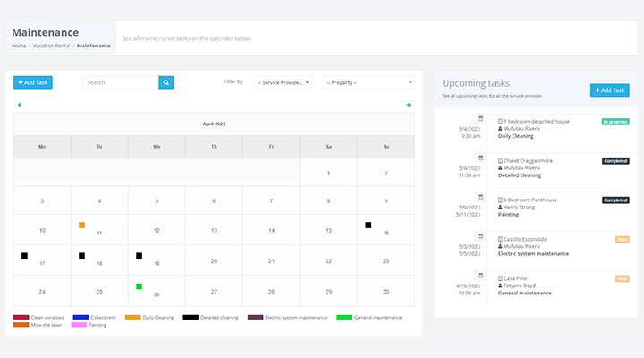Focus the Search input field

[x=121, y=82]
